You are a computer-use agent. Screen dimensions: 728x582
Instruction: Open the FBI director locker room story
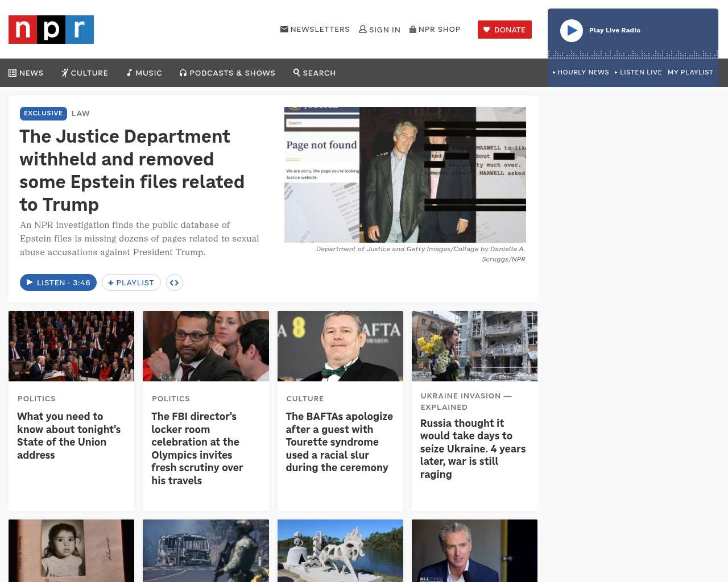tap(197, 448)
